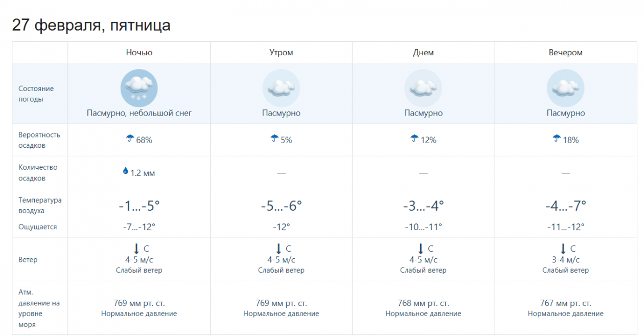
Task: Click the umbrella icon next to 5%
Action: (x=274, y=139)
